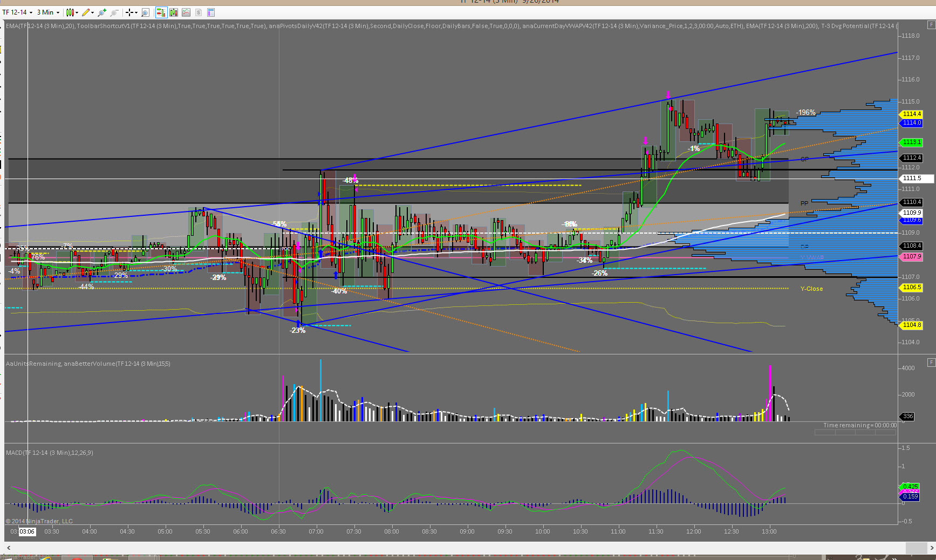Viewport: 936px width, 560px height.
Task: Click the candlestick chart style icon
Action: click(70, 12)
